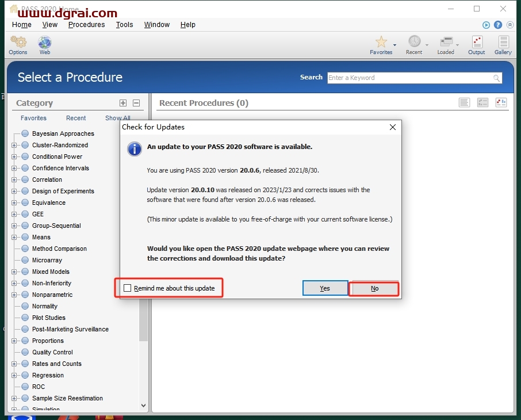
Task: Select the ROC category
Action: click(x=39, y=387)
